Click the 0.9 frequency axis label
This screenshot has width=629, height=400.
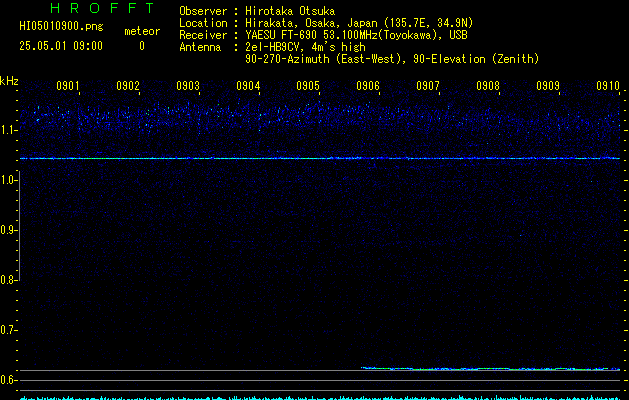(x=8, y=230)
